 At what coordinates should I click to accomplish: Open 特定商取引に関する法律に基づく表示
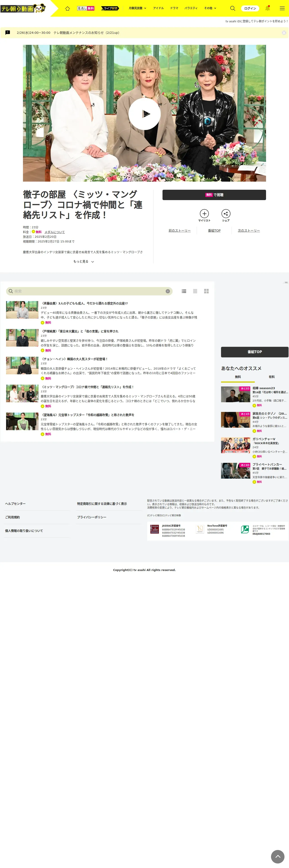102,503
